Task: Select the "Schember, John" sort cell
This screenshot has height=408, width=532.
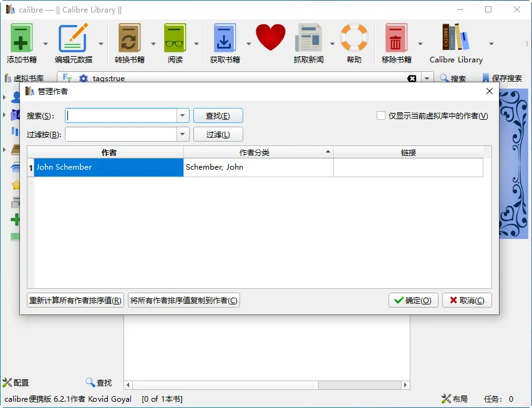Action: [258, 167]
